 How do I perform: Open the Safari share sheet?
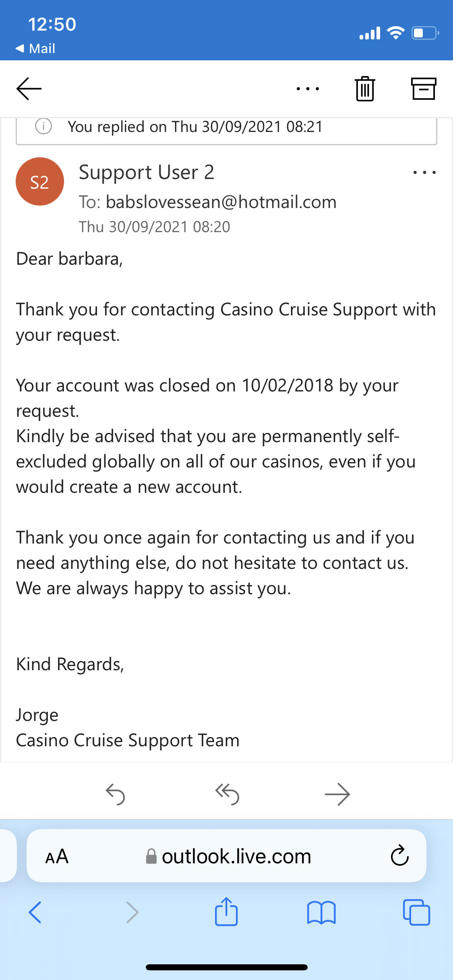pyautogui.click(x=226, y=912)
